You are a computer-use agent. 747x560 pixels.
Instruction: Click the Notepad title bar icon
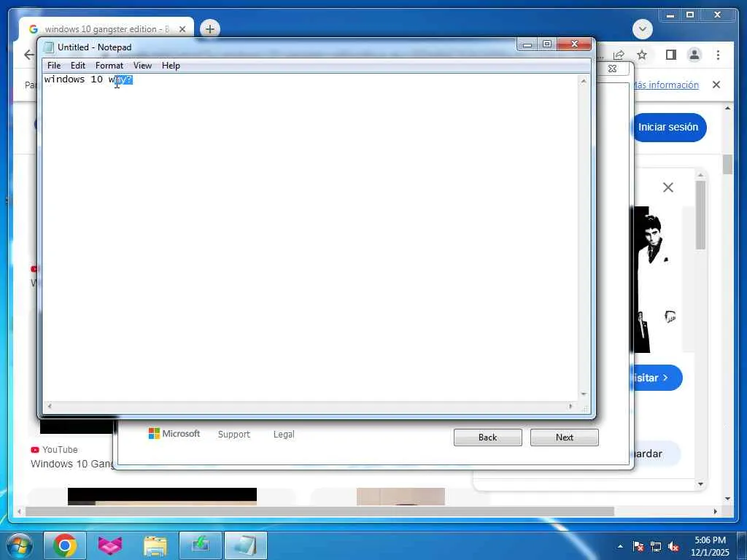click(48, 47)
